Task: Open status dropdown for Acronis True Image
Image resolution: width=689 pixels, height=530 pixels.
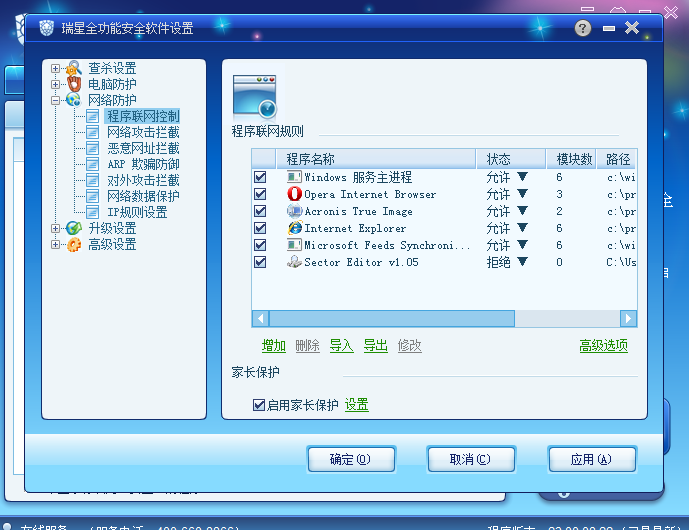Action: click(522, 211)
